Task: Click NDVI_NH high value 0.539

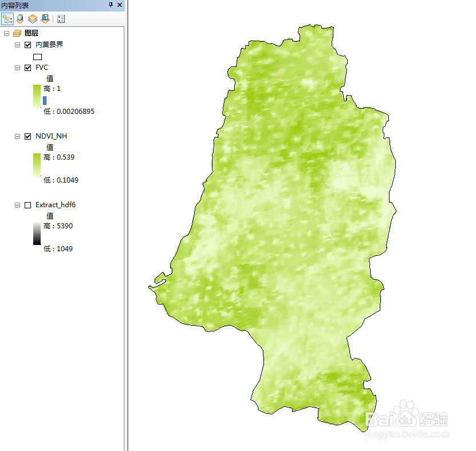Action: (65, 157)
